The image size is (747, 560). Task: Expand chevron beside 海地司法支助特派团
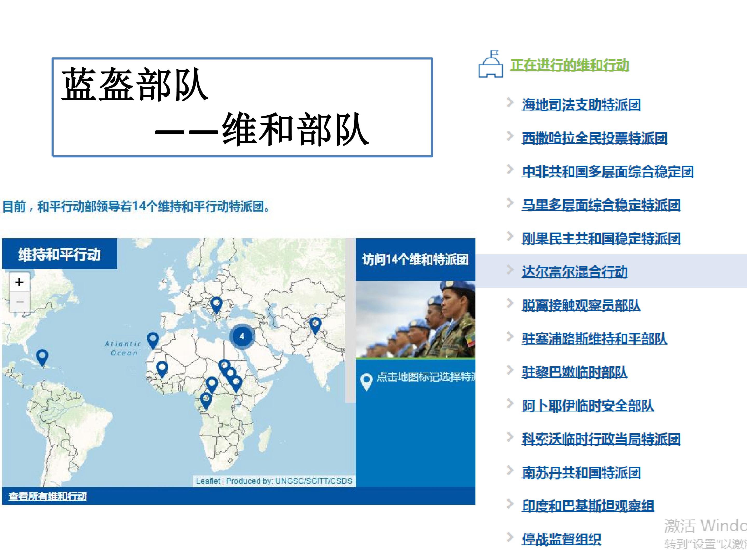(x=510, y=103)
